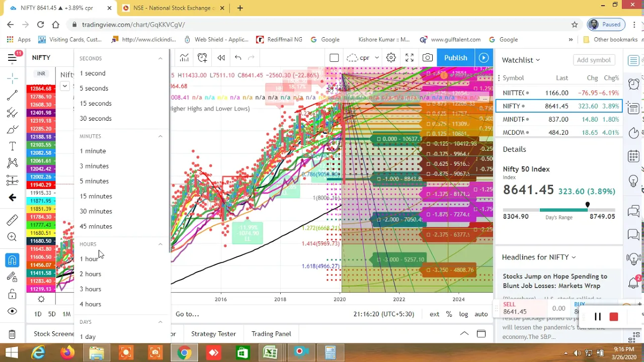Click the play stream icon beside Publish

(x=484, y=58)
